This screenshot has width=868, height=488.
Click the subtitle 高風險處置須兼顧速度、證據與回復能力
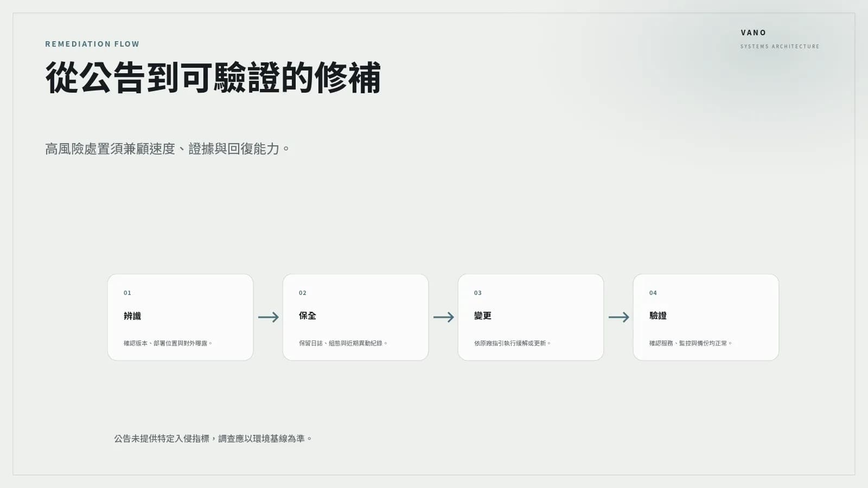(x=167, y=149)
